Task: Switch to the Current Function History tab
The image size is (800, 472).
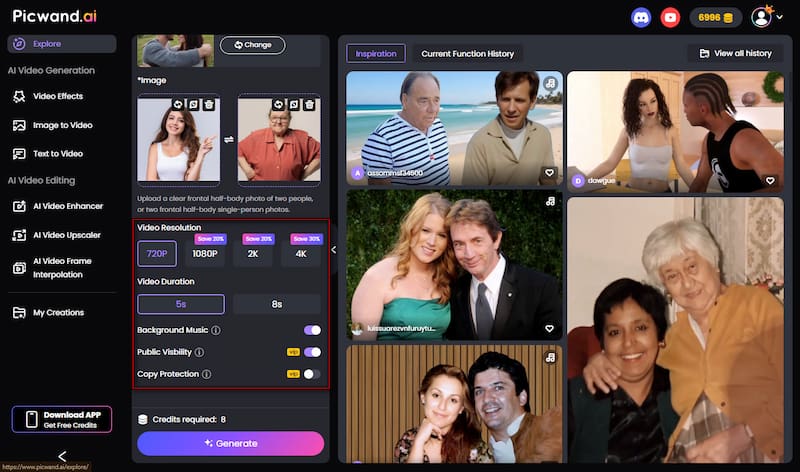Action: (x=467, y=54)
